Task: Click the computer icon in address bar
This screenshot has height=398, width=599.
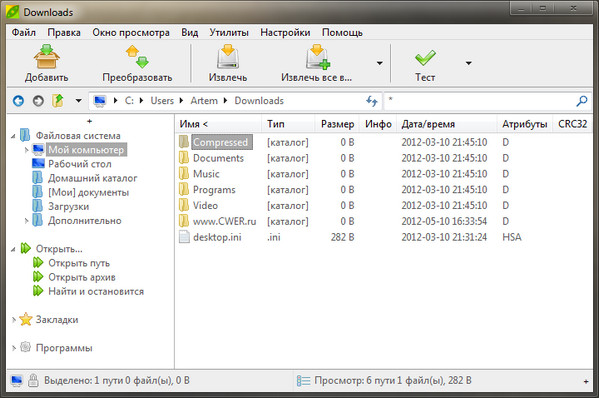Action: coord(100,101)
